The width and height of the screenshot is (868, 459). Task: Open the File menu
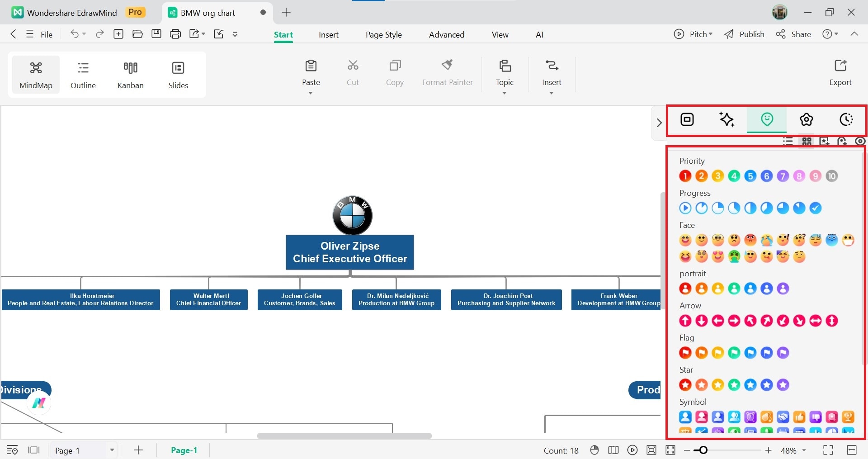pyautogui.click(x=39, y=34)
